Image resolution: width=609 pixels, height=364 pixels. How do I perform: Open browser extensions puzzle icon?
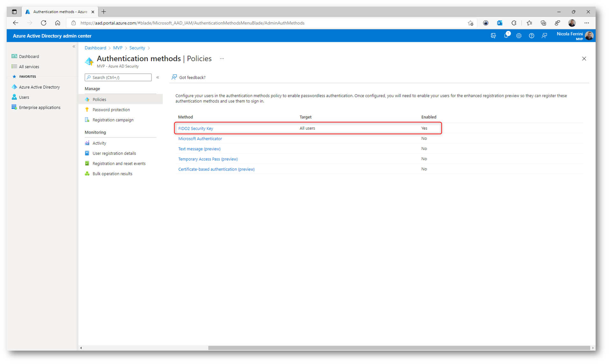click(513, 23)
